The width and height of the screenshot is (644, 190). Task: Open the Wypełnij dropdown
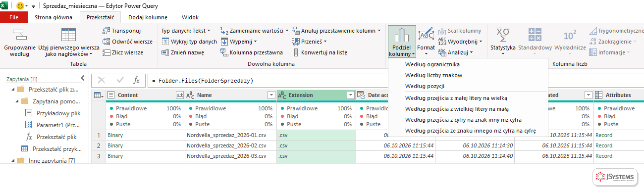click(239, 42)
